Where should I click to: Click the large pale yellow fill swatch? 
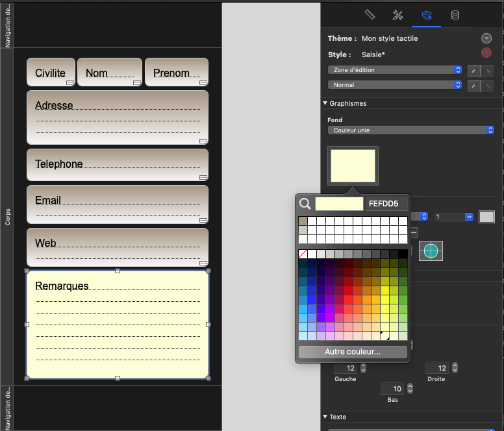(353, 166)
